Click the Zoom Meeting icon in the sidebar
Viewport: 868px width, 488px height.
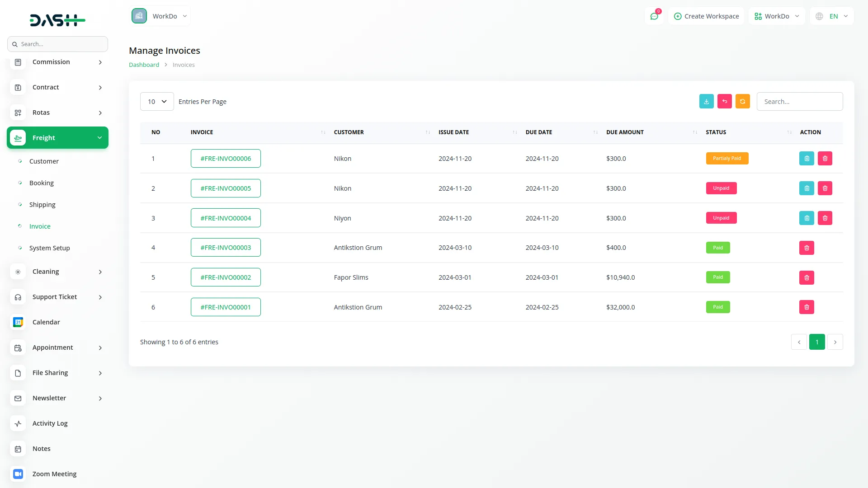[x=18, y=474]
